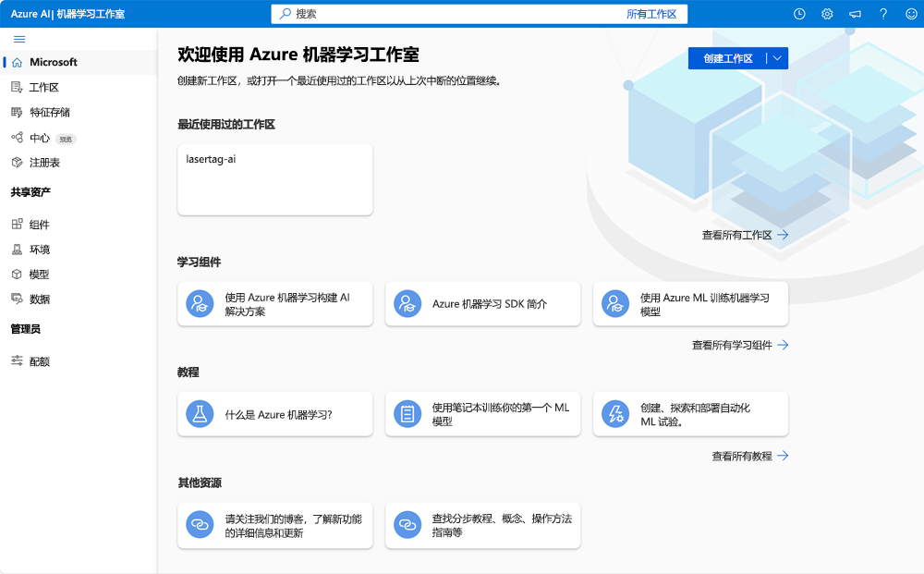Open 组件 text under 共享资产
The height and width of the screenshot is (574, 924).
[x=40, y=225]
